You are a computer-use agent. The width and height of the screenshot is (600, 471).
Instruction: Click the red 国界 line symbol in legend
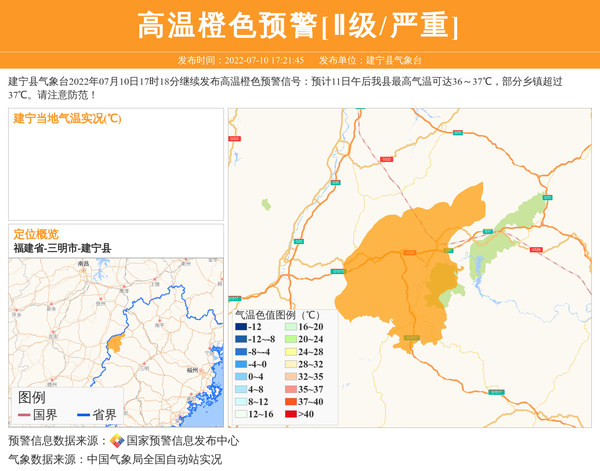tap(24, 414)
